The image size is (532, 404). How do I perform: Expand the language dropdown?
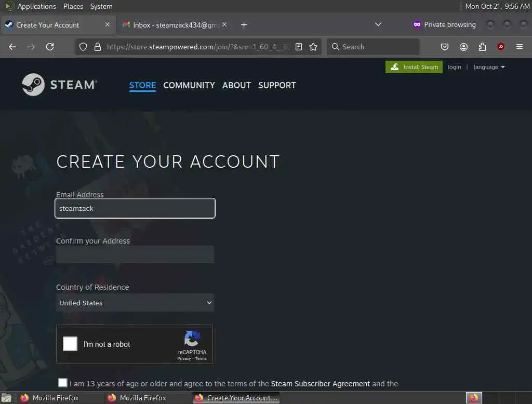point(489,67)
